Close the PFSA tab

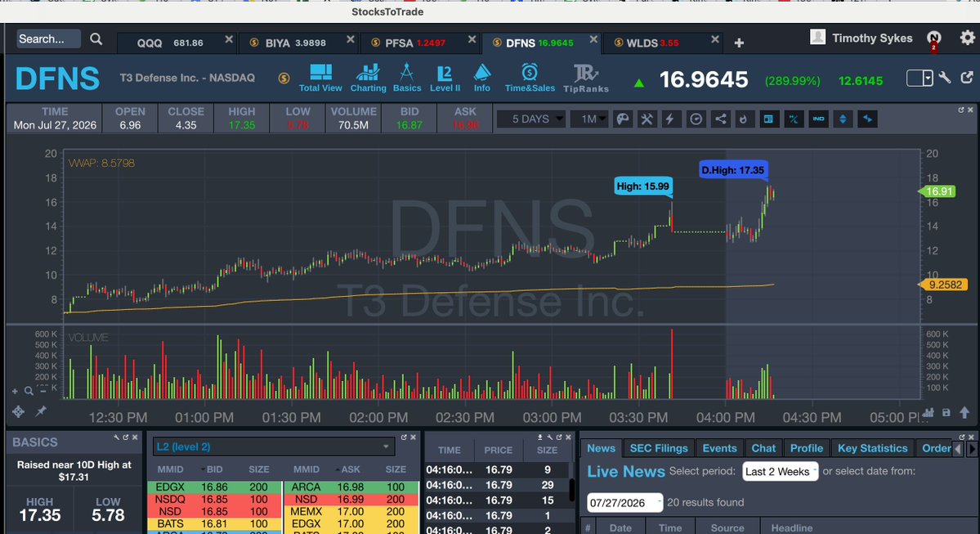pos(472,39)
